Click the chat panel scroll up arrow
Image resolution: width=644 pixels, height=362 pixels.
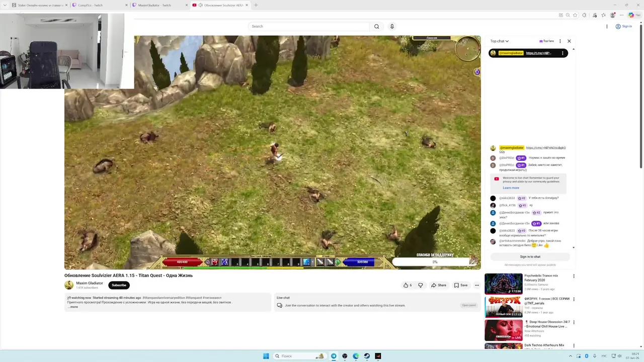573,49
